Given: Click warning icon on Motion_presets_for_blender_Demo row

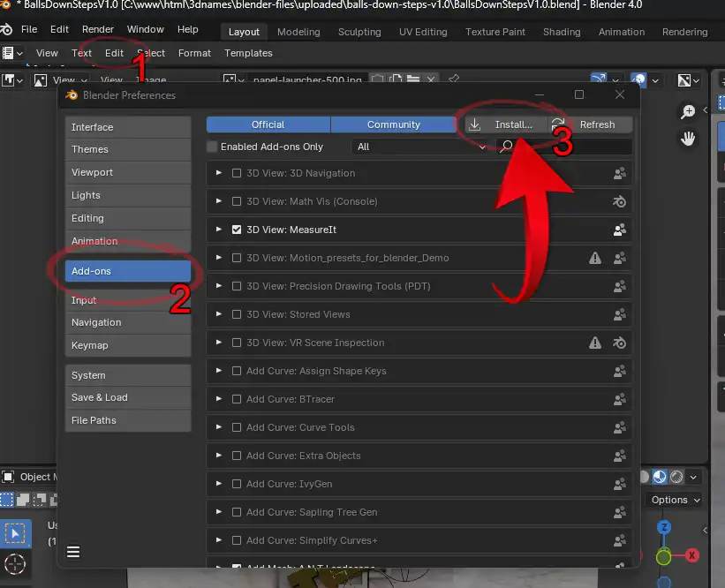Looking at the screenshot, I should [595, 258].
